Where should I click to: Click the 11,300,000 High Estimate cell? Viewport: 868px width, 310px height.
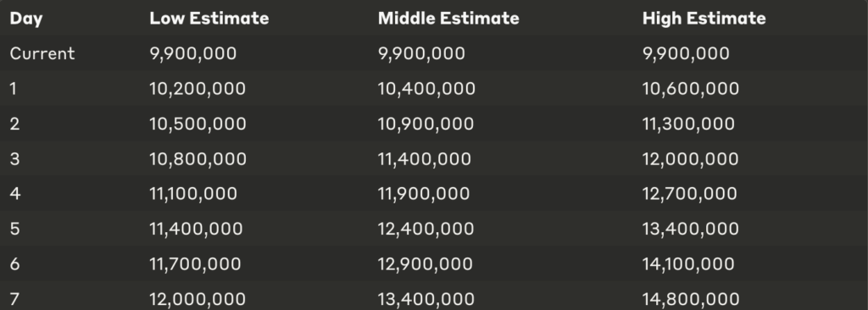688,124
